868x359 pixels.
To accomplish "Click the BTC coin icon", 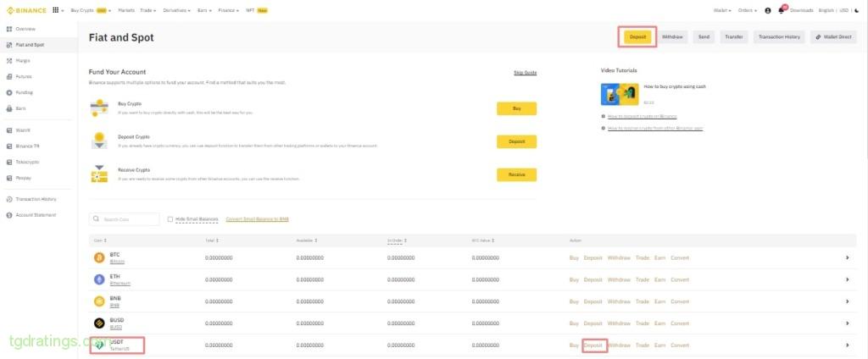I will click(99, 257).
